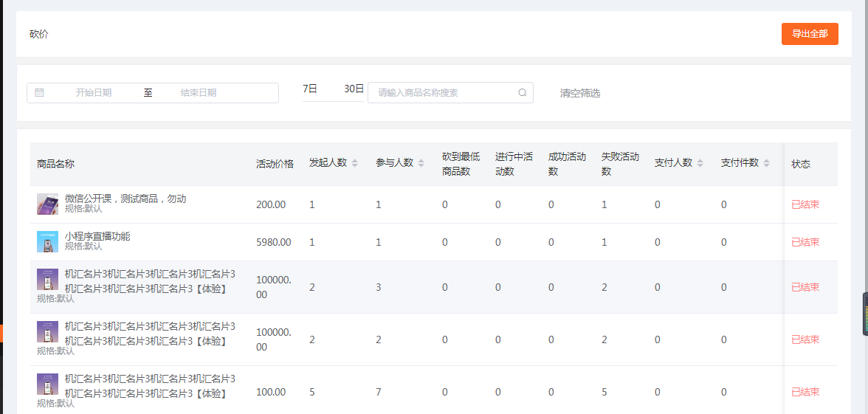Select the 结束日期 end date field
The height and width of the screenshot is (414, 868).
(x=198, y=92)
